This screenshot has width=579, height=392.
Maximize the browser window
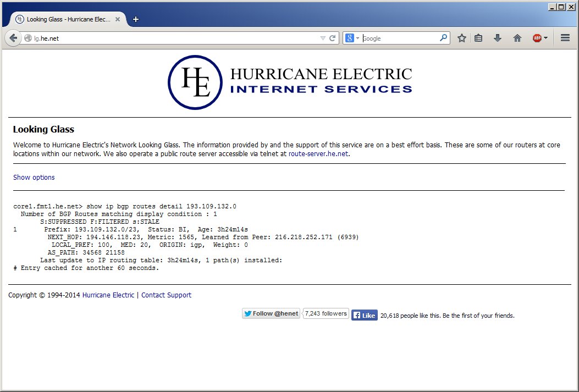[561, 7]
